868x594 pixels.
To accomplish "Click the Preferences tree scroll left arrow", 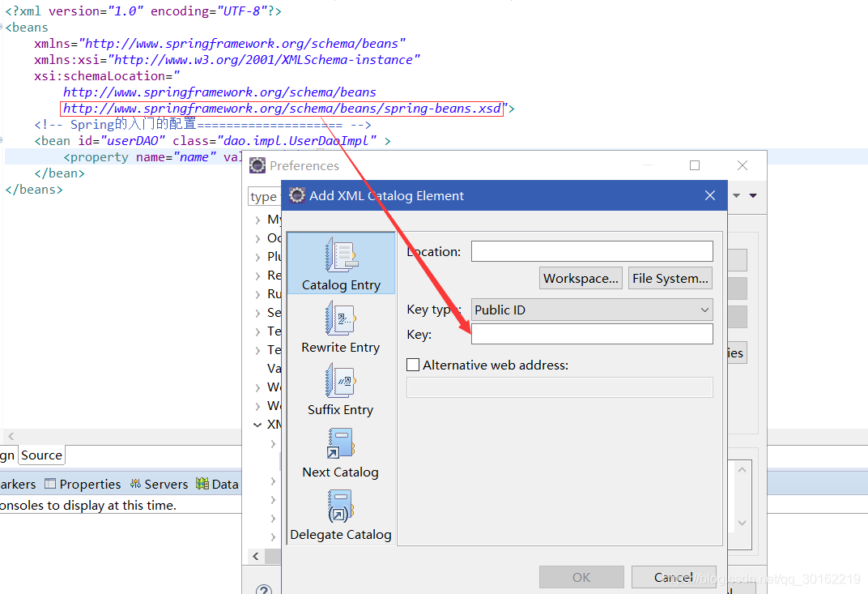I will [256, 556].
